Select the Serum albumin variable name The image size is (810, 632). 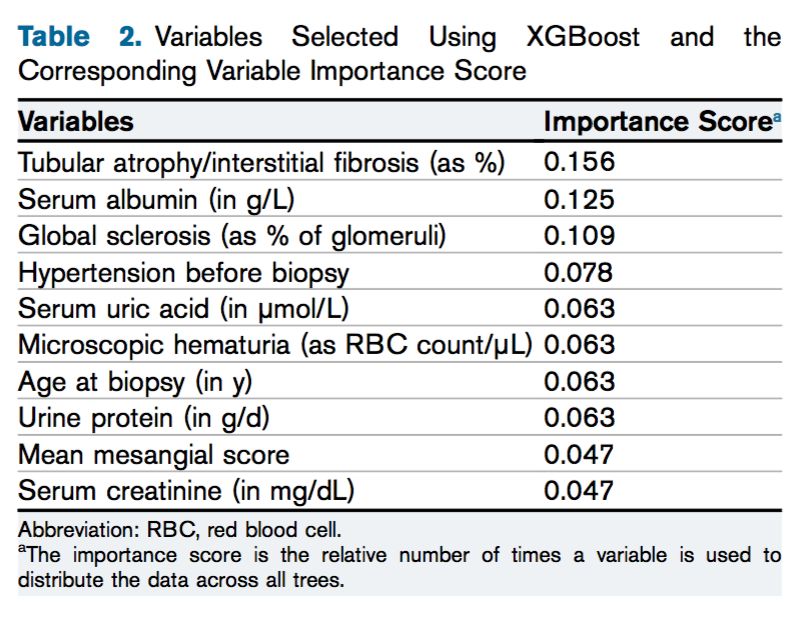click(157, 199)
